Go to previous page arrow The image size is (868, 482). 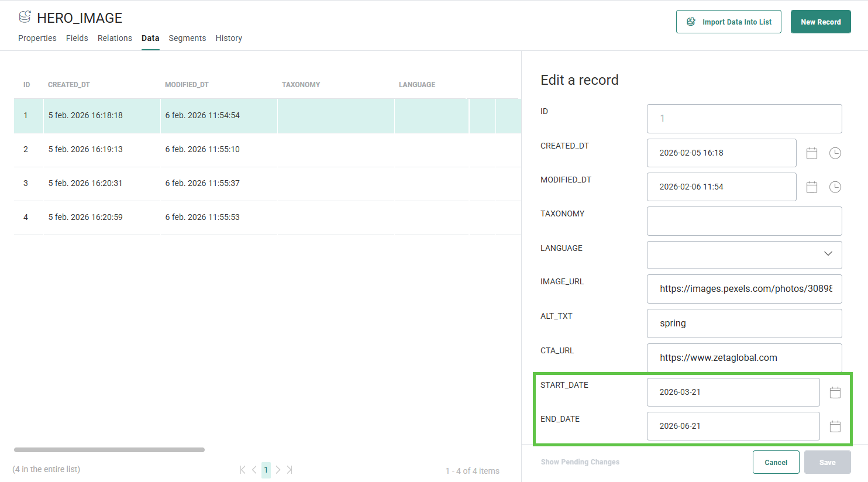254,470
